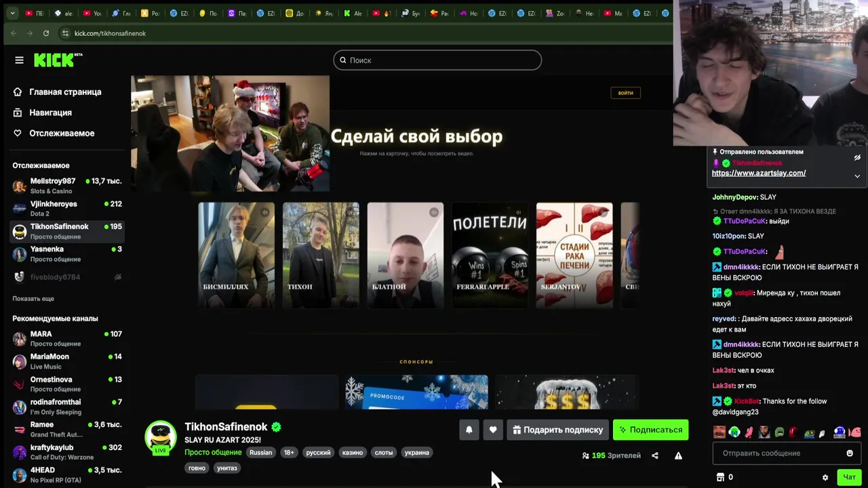Open MariaMoon recommended channel

coord(67,361)
